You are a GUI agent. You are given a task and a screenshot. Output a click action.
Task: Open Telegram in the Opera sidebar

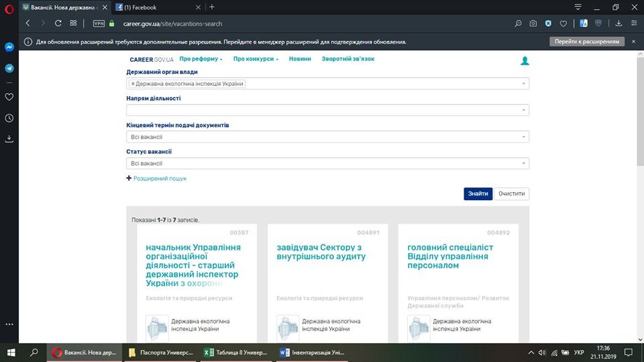pyautogui.click(x=9, y=69)
